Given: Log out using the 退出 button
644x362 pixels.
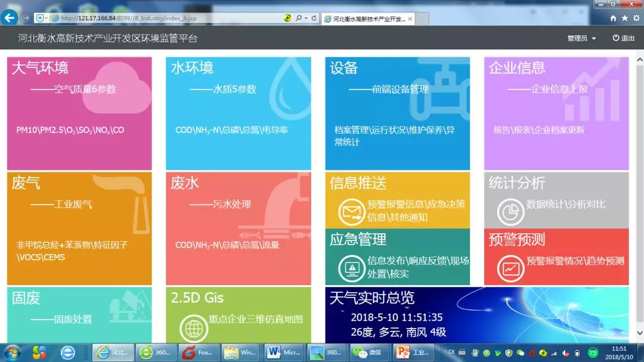Looking at the screenshot, I should [x=623, y=38].
